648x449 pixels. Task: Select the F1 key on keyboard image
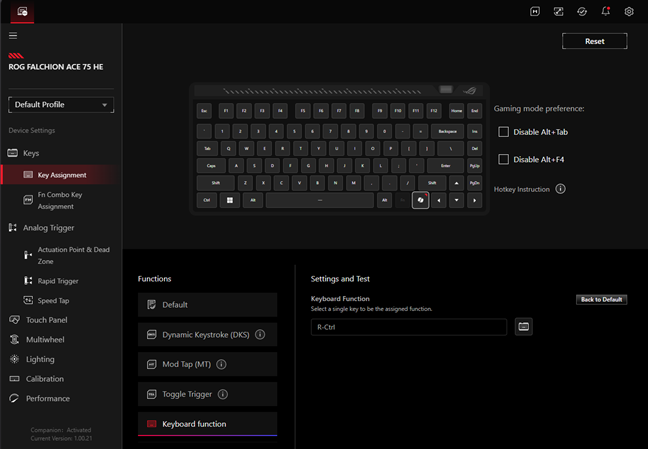click(x=226, y=111)
